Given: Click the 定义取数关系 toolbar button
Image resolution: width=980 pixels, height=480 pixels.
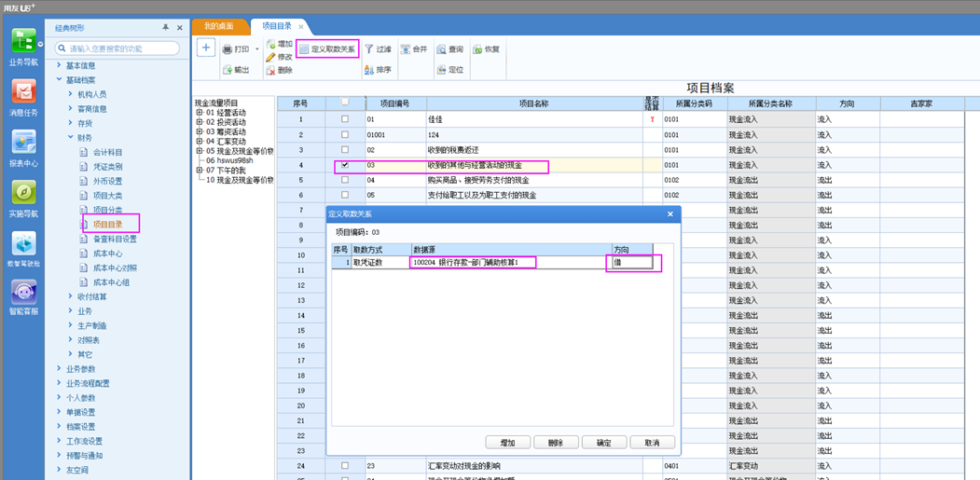Looking at the screenshot, I should (327, 48).
